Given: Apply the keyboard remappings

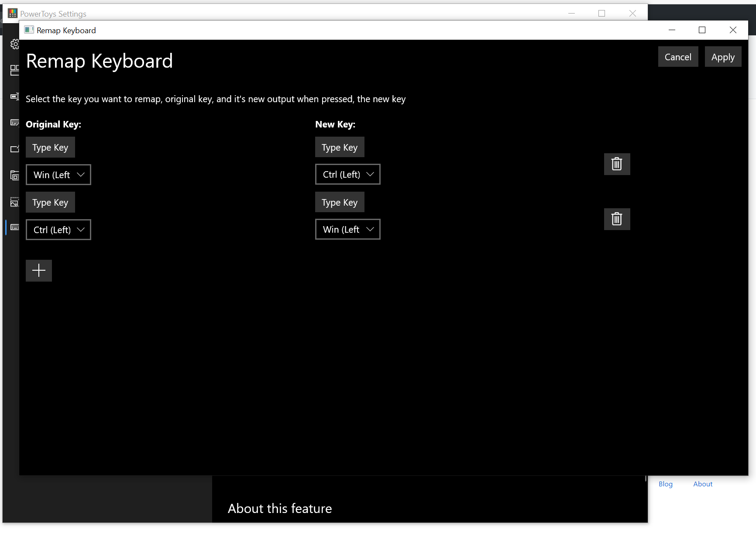Looking at the screenshot, I should click(x=723, y=56).
